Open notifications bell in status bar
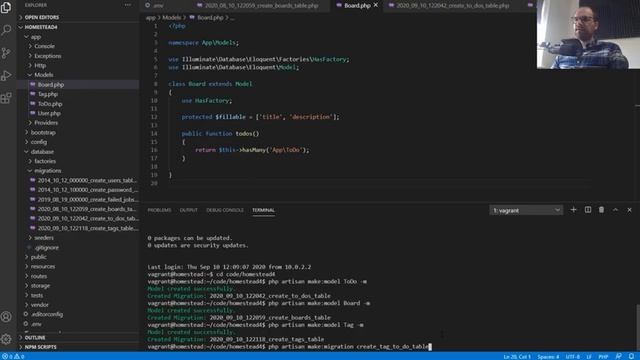Viewport: 640px width, 360px height. tap(631, 356)
